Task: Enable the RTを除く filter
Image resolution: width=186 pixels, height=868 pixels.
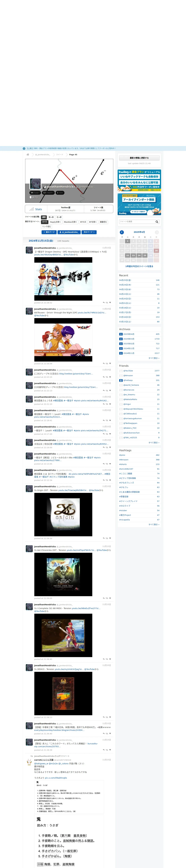Action: pos(93,222)
